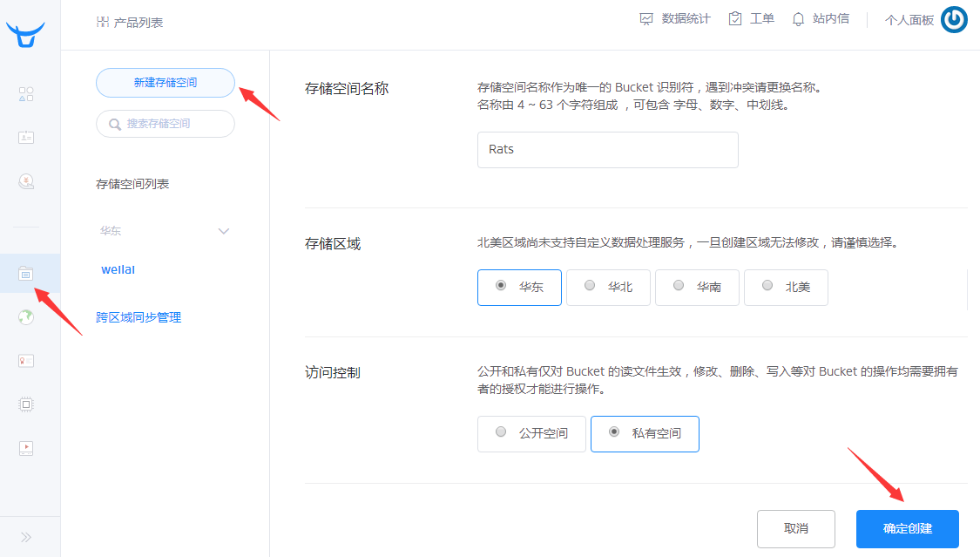980x557 pixels.
Task: Click the 数据统计 chart icon
Action: (x=646, y=19)
